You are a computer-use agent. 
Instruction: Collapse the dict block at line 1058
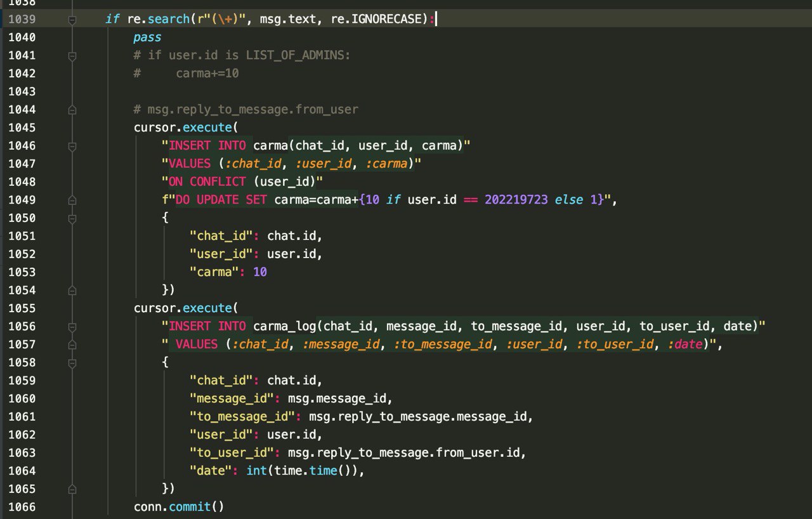pos(72,363)
